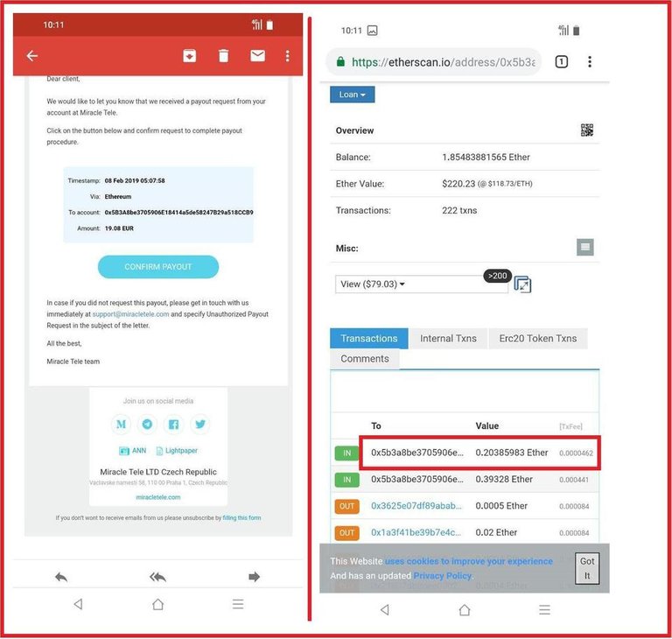Click the 0.39328 Ether value cell
The height and width of the screenshot is (639, 672).
(x=504, y=479)
